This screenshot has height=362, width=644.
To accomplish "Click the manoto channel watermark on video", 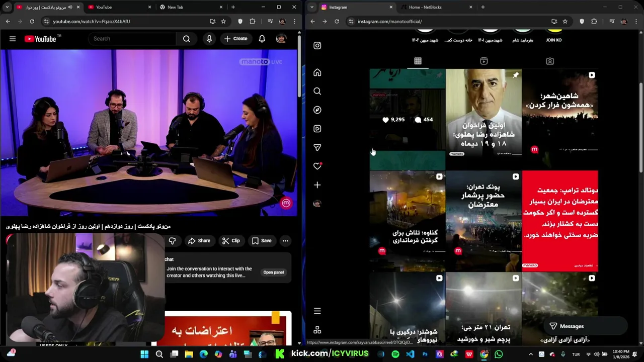I will [x=286, y=203].
